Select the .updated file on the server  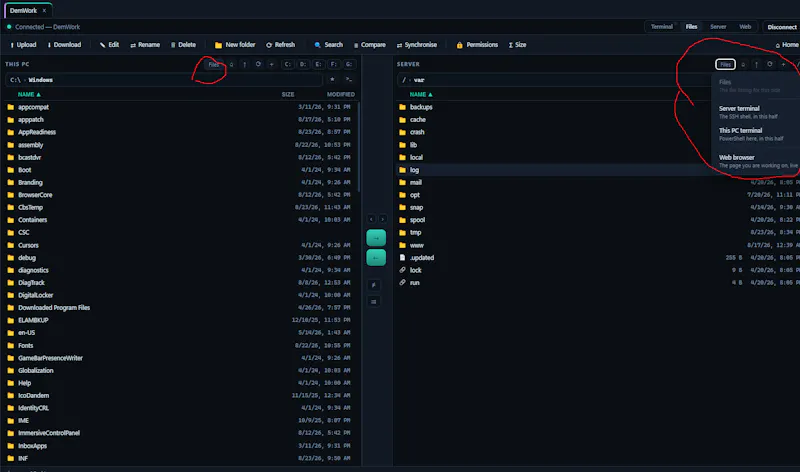pyautogui.click(x=598, y=258)
